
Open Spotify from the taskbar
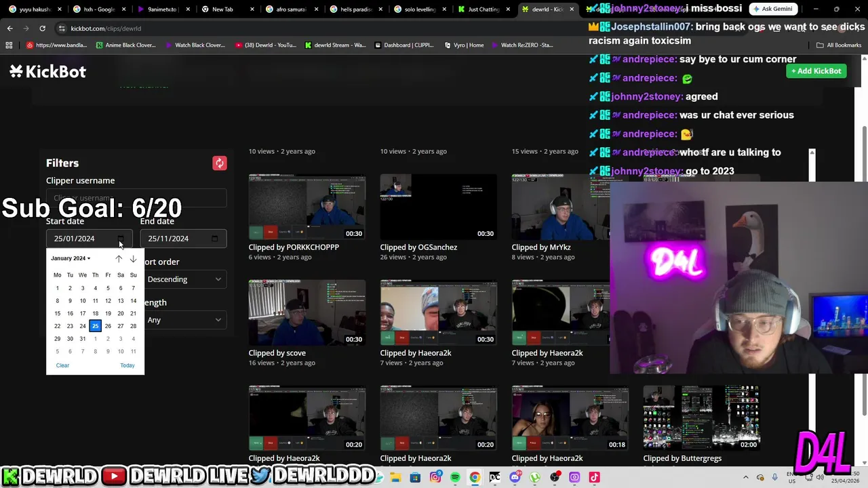coord(455,477)
